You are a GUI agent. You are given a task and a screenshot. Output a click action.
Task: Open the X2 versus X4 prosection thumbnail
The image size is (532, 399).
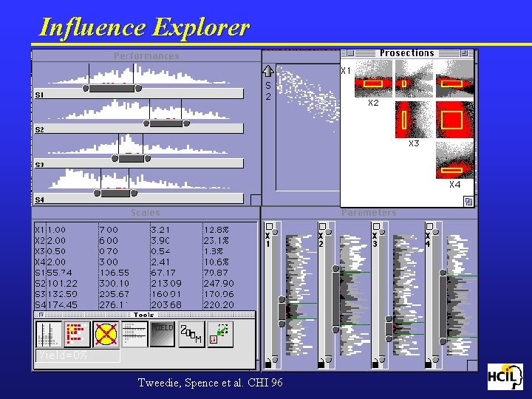click(x=454, y=120)
